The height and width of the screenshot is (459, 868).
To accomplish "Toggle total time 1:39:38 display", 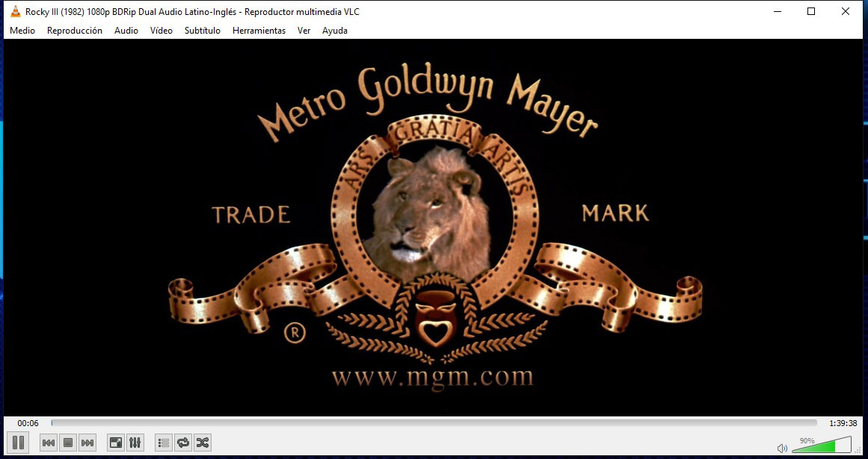I will click(843, 423).
